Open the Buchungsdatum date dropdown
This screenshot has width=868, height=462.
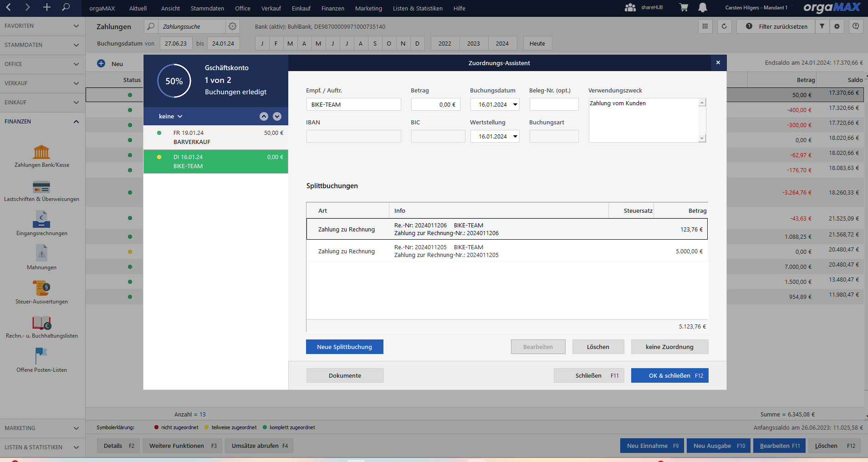[x=515, y=105]
